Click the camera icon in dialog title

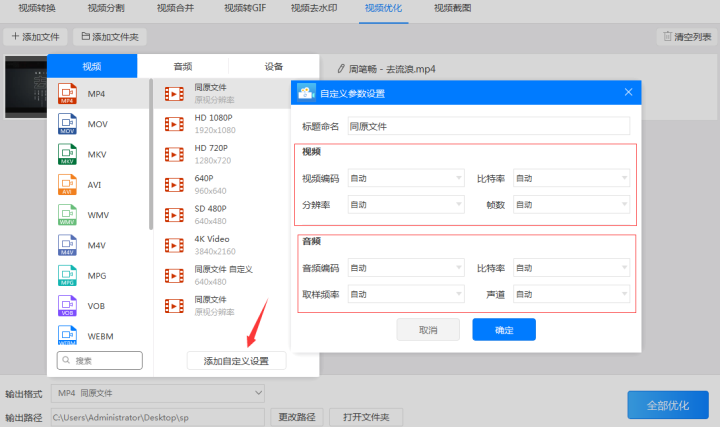tap(306, 93)
